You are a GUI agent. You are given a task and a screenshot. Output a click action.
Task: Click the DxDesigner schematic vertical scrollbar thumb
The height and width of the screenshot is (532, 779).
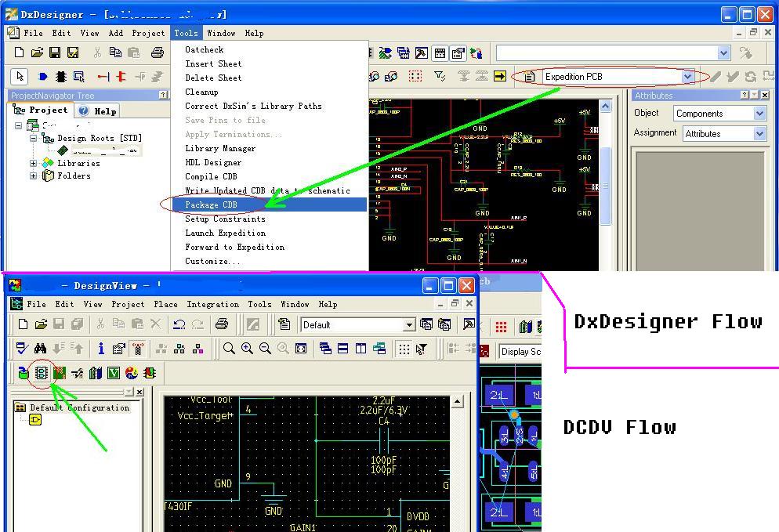605,186
